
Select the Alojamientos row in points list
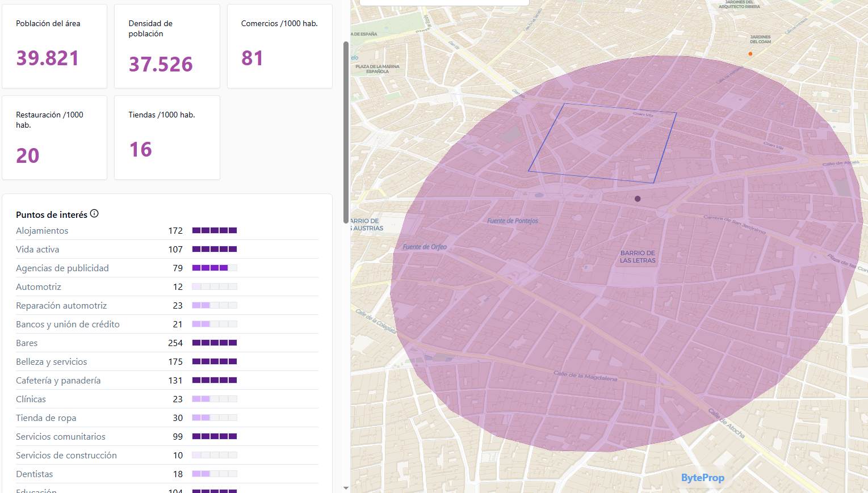tap(42, 231)
